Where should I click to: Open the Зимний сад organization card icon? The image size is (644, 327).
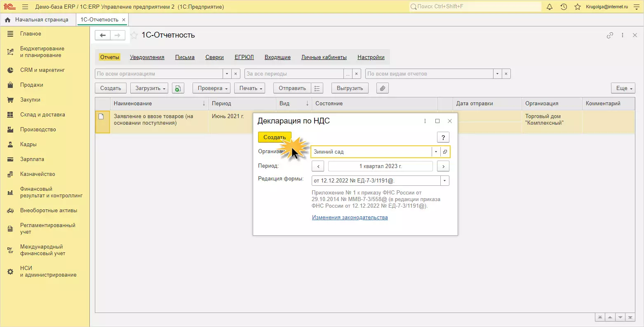click(x=445, y=152)
